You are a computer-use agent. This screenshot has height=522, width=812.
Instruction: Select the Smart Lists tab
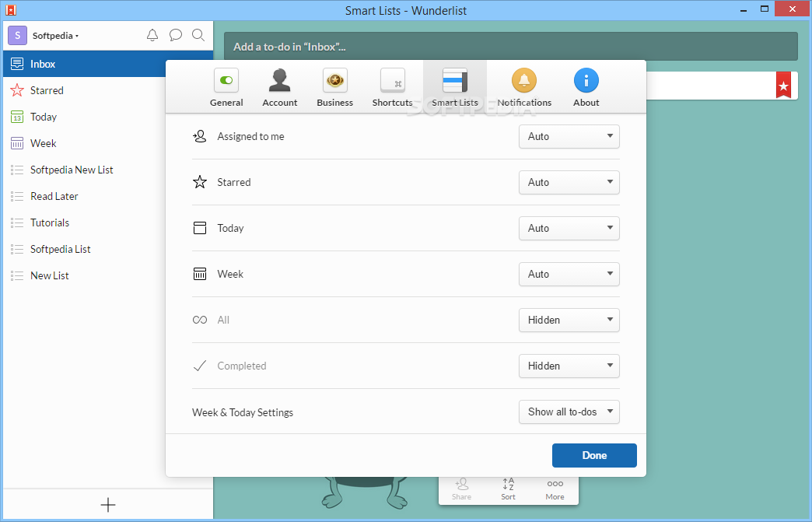pos(455,87)
